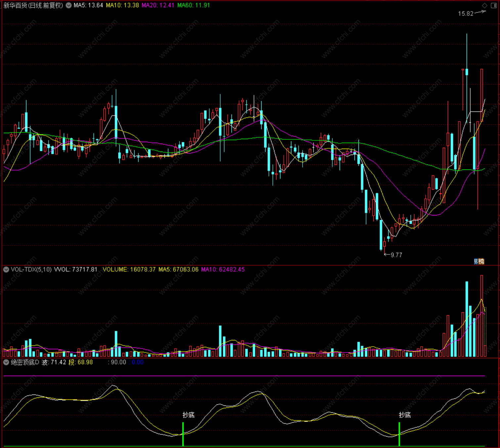Open main chart indicator dropdown beside stock title

tap(69, 5)
